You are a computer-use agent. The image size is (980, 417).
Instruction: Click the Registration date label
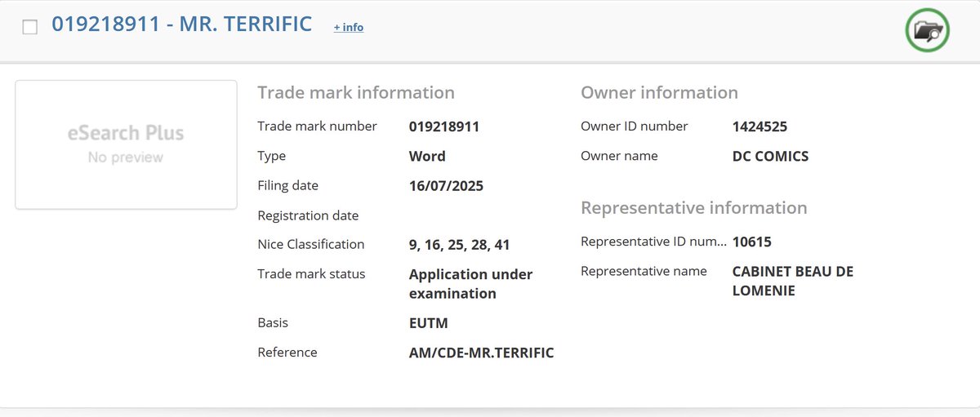(308, 215)
